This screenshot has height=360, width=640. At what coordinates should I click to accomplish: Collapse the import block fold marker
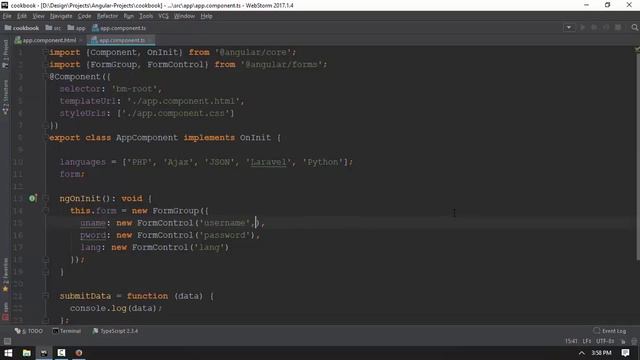[x=46, y=52]
